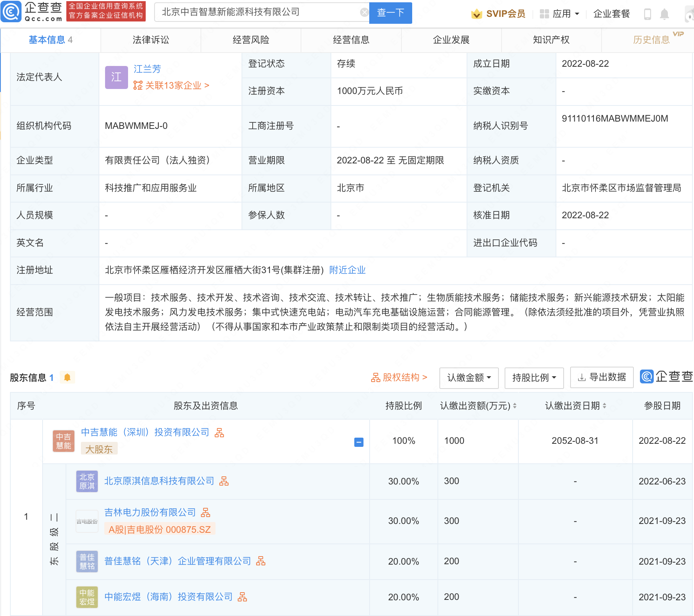This screenshot has width=694, height=616.
Task: Open 普佳慧铭（天津）企业管理有限公司 link
Action: pos(178,561)
